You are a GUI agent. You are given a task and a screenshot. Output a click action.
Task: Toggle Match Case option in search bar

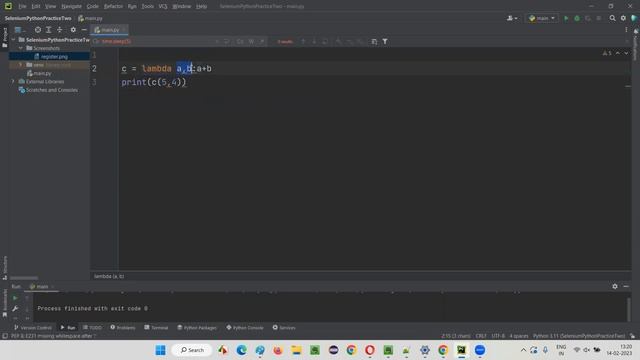click(240, 42)
